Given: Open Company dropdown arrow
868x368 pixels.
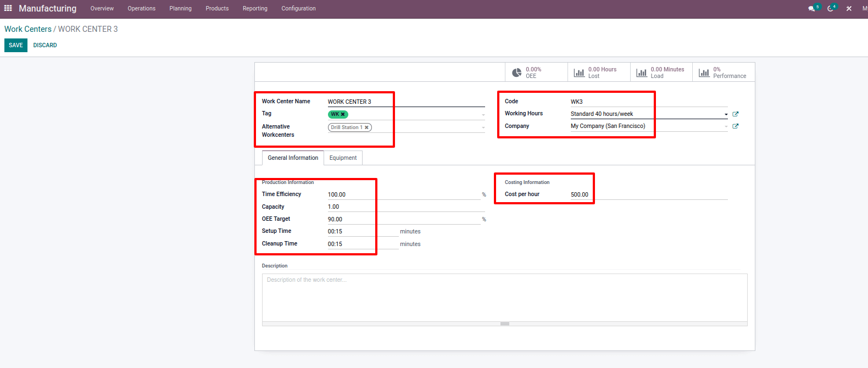Looking at the screenshot, I should click(726, 126).
